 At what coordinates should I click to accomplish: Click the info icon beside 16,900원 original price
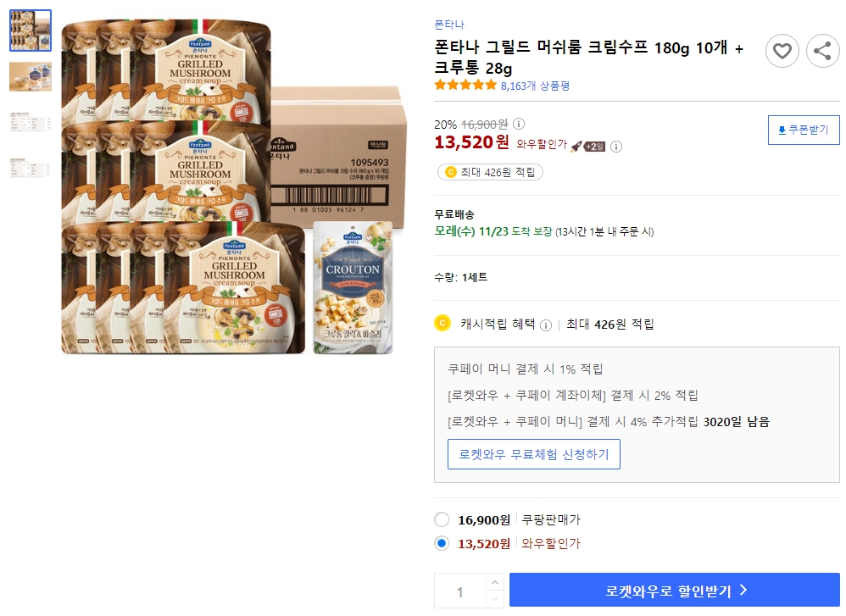(519, 124)
